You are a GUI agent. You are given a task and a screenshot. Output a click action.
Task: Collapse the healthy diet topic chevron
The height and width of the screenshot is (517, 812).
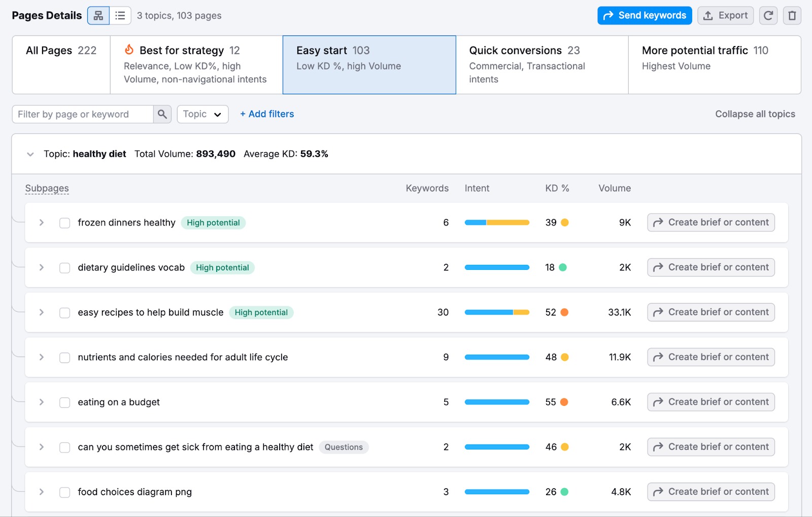(30, 154)
